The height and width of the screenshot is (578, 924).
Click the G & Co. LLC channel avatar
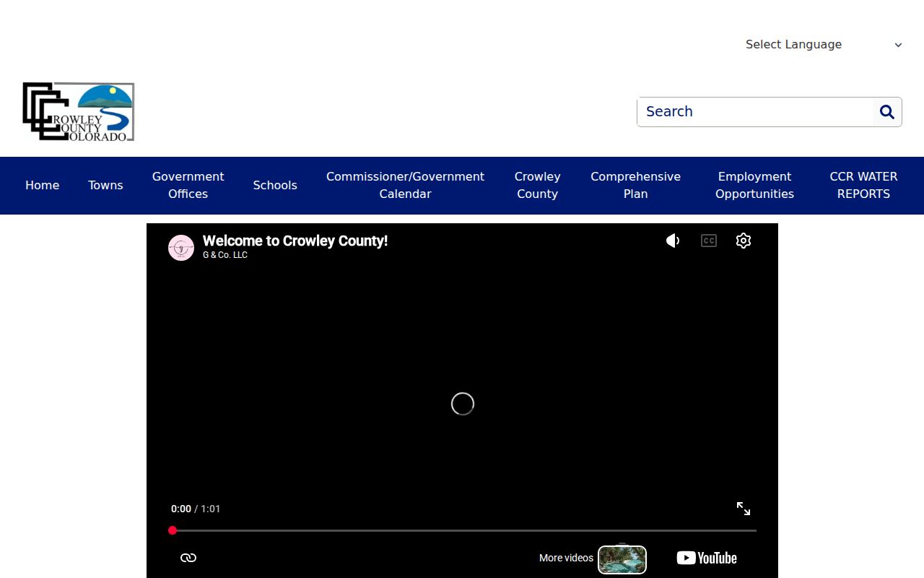[x=181, y=248]
